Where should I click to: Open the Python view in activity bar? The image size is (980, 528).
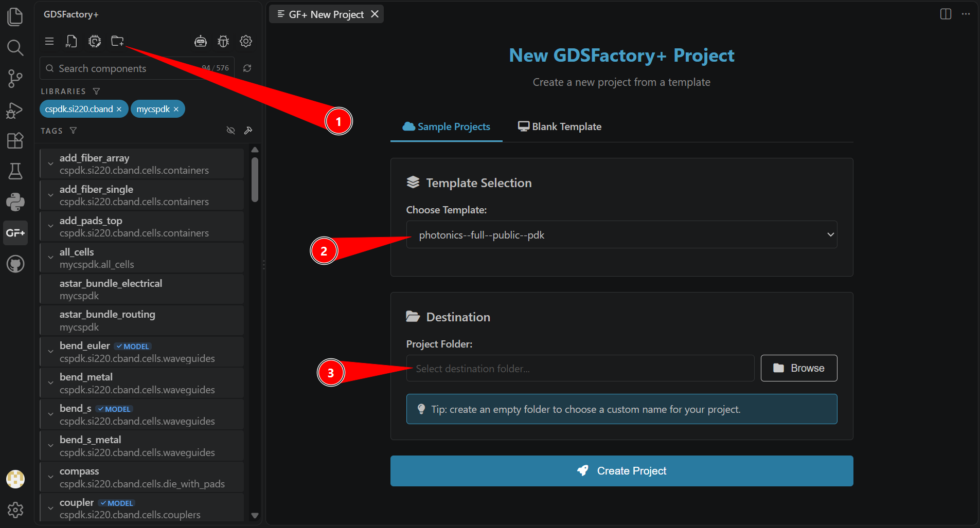point(15,202)
